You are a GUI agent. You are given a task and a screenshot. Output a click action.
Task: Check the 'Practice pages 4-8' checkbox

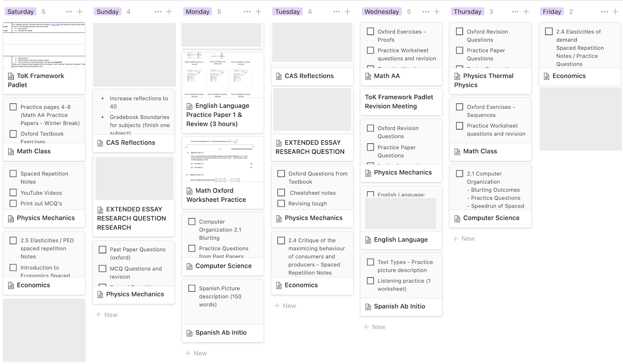(x=13, y=107)
